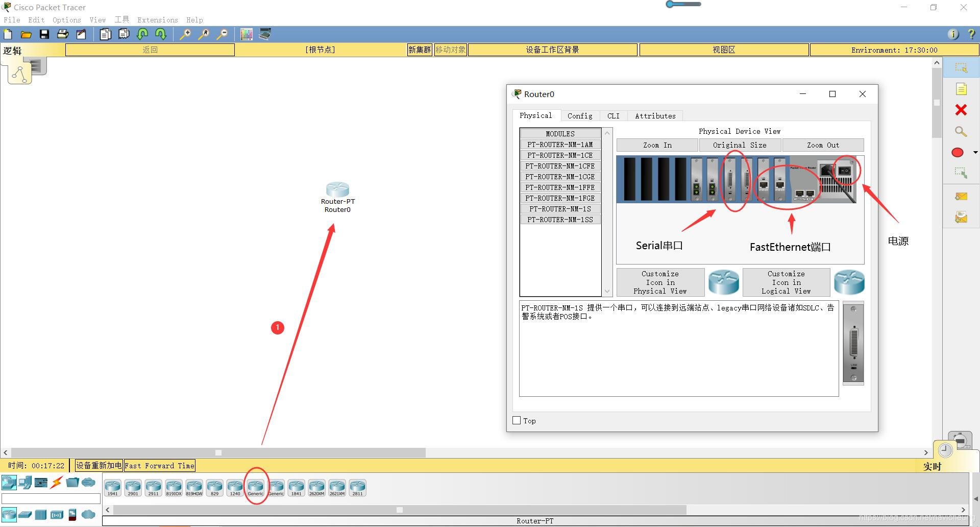Click the Paste icon in the toolbar
The height and width of the screenshot is (527, 980).
pos(124,34)
